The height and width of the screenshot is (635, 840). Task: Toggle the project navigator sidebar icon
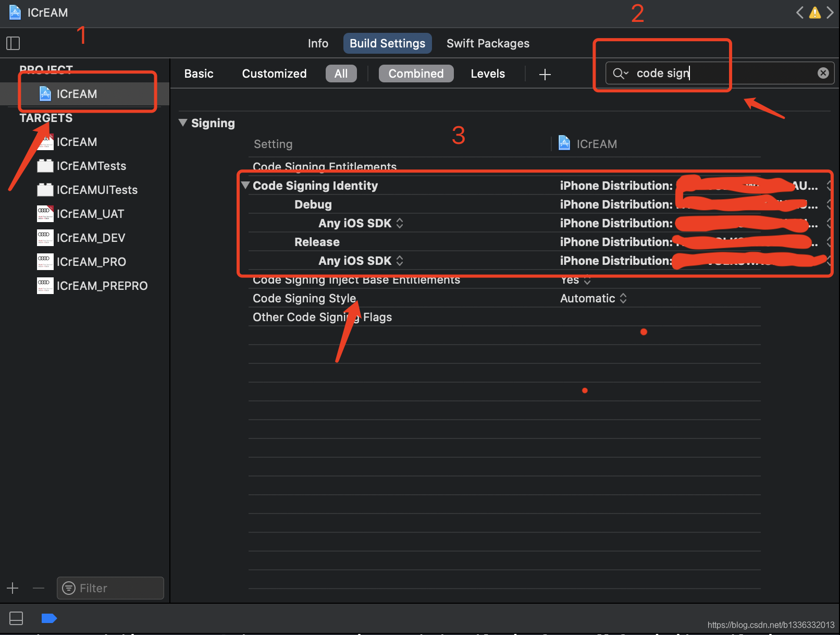point(13,43)
